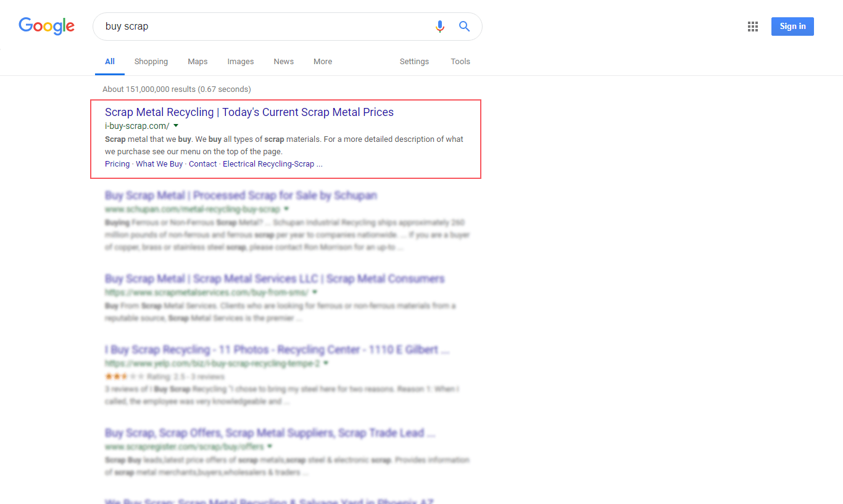Open 'Buy Scrap Metal | Scrap Metal Services LLC' result
This screenshot has height=504, width=843.
275,279
